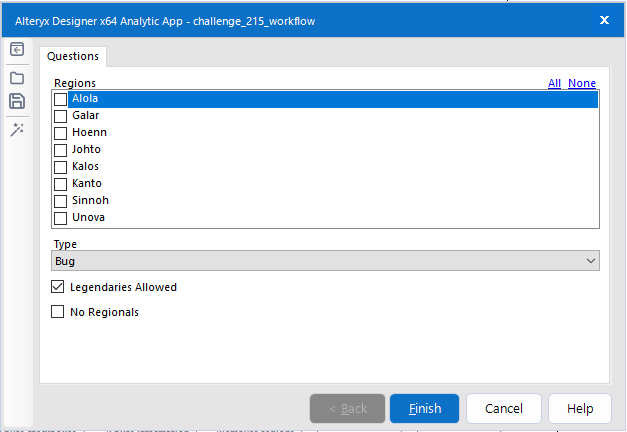Open the Help button
627x432 pixels.
pyautogui.click(x=580, y=408)
